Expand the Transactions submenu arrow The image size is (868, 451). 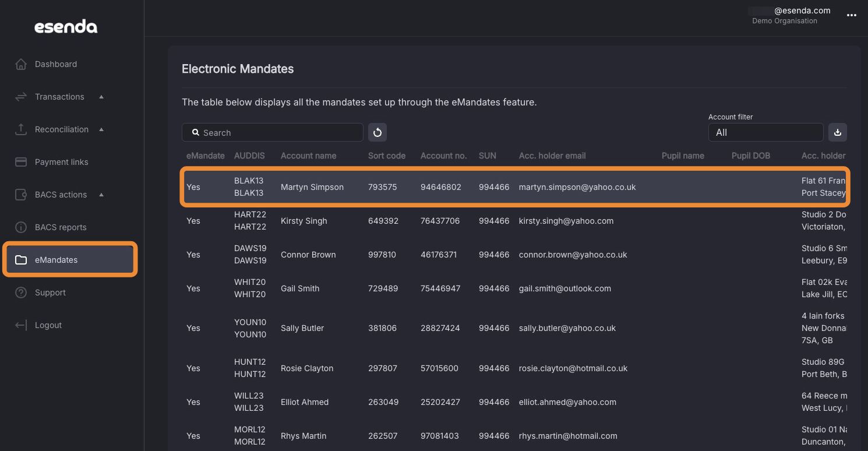101,97
